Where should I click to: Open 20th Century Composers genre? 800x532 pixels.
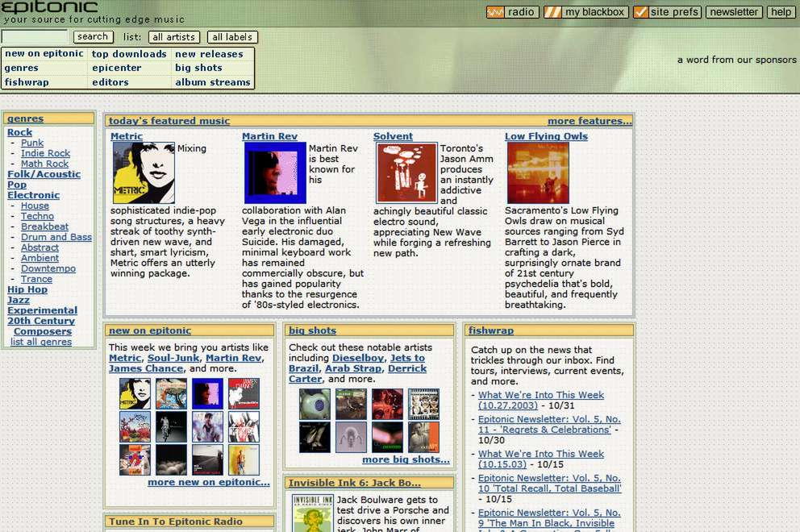(x=41, y=326)
